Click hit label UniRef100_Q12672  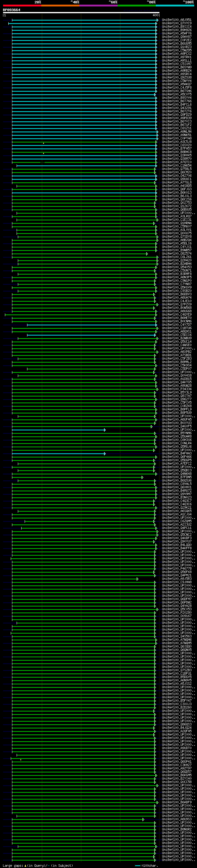tap(177, 206)
